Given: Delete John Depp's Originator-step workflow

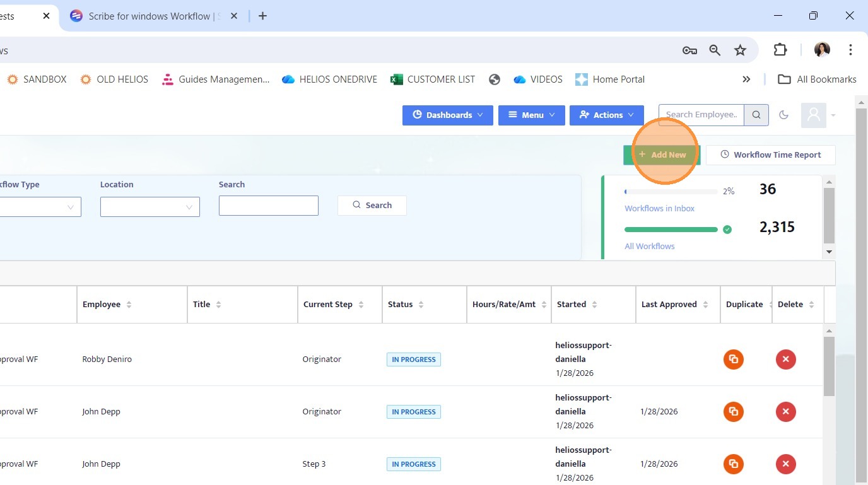Looking at the screenshot, I should tap(785, 412).
